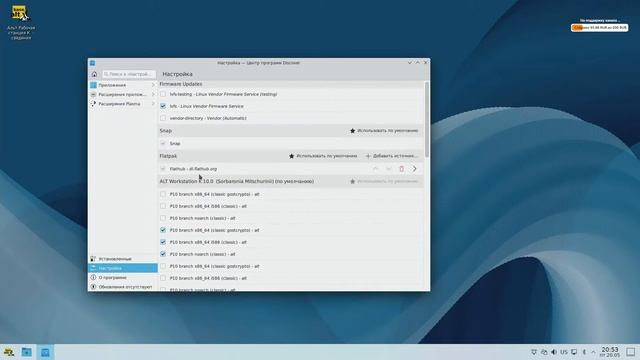The width and height of the screenshot is (640, 360).
Task: Click the Discover window title icon
Action: (x=93, y=63)
